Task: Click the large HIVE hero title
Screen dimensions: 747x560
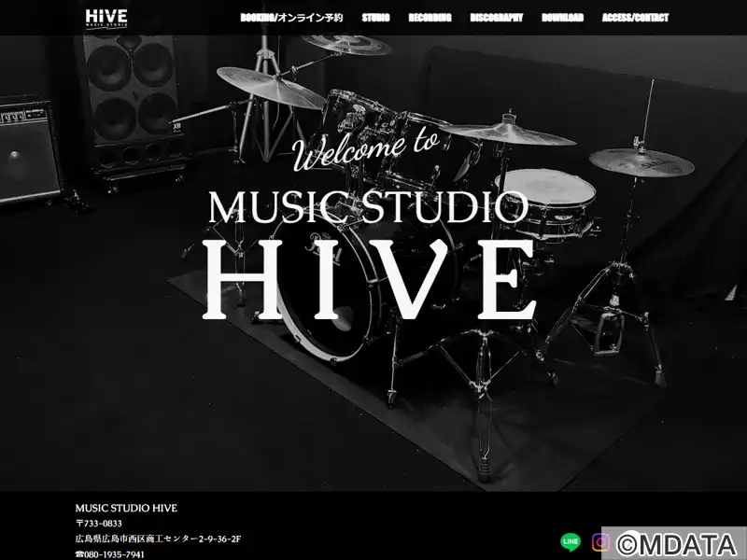Action: coord(370,279)
